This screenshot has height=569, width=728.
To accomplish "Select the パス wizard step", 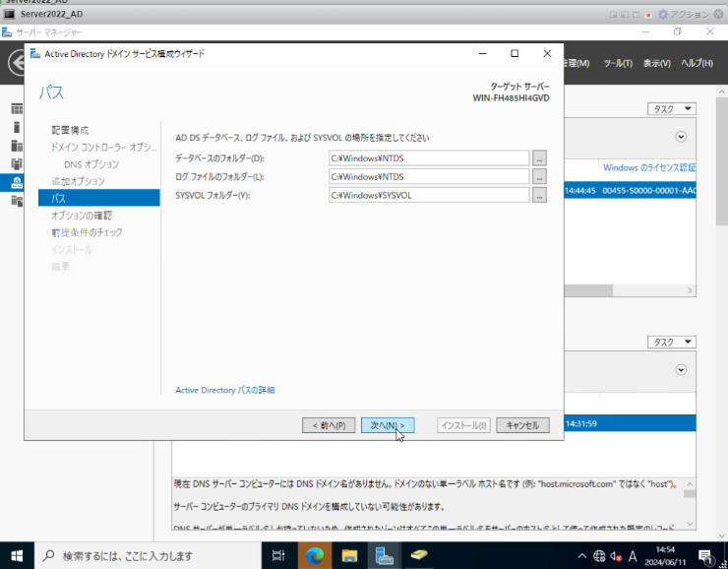I will [x=99, y=198].
